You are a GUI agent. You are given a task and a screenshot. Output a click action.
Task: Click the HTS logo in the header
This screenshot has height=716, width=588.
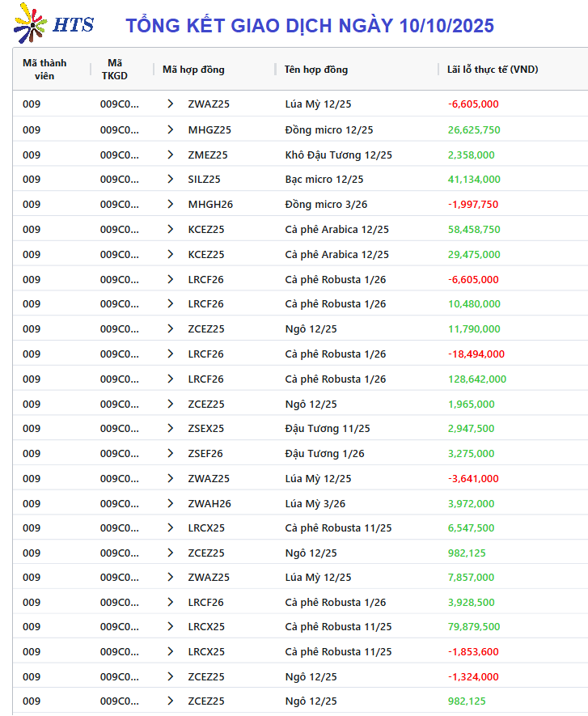[x=53, y=24]
